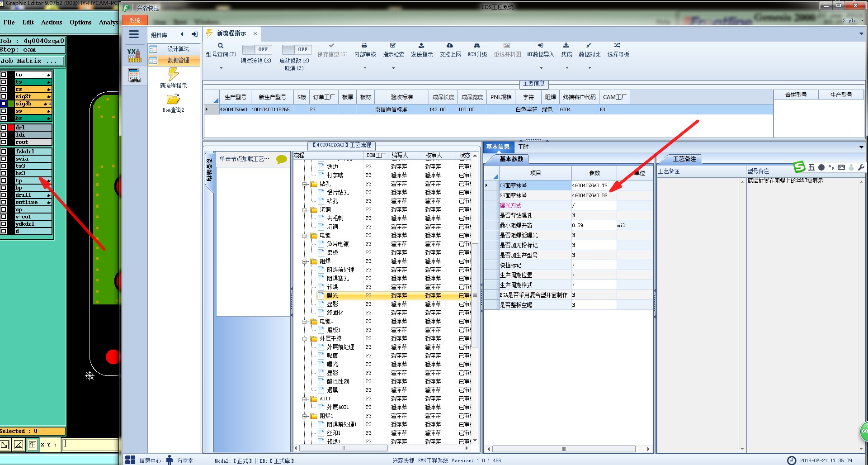The image size is (868, 465).
Task: Collapse the 钻孔 tree folder
Action: [305, 184]
